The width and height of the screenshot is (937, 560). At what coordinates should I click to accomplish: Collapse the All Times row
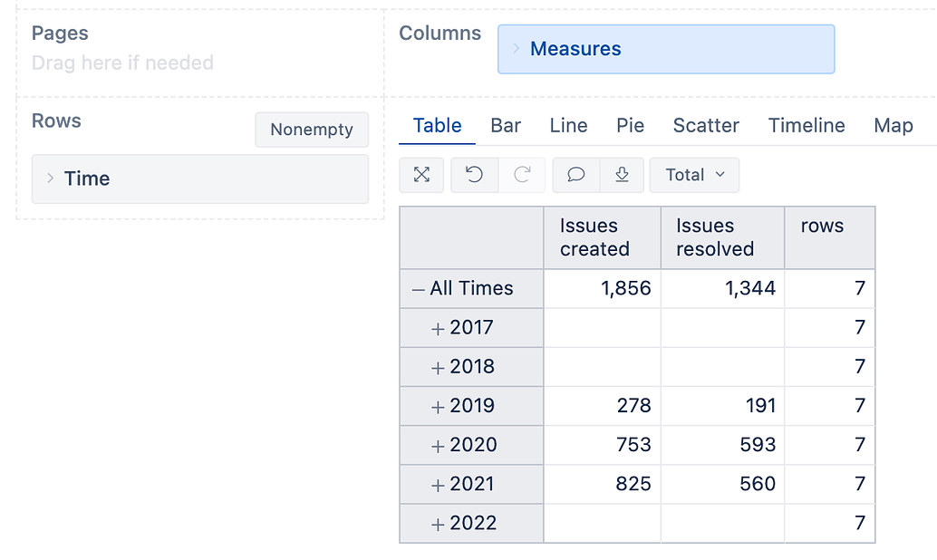418,289
